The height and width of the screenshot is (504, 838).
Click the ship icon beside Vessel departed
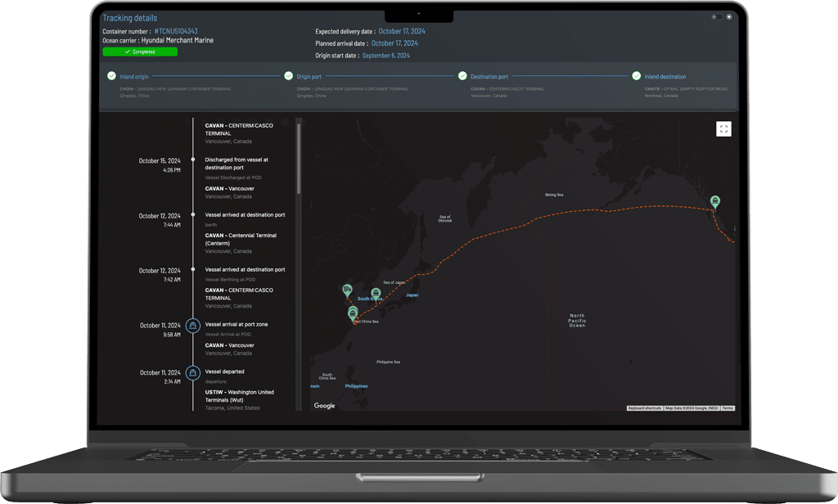point(193,372)
